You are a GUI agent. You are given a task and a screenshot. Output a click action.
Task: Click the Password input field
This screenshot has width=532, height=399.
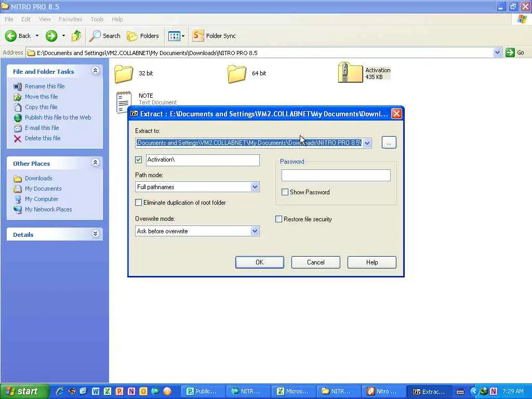pos(336,176)
